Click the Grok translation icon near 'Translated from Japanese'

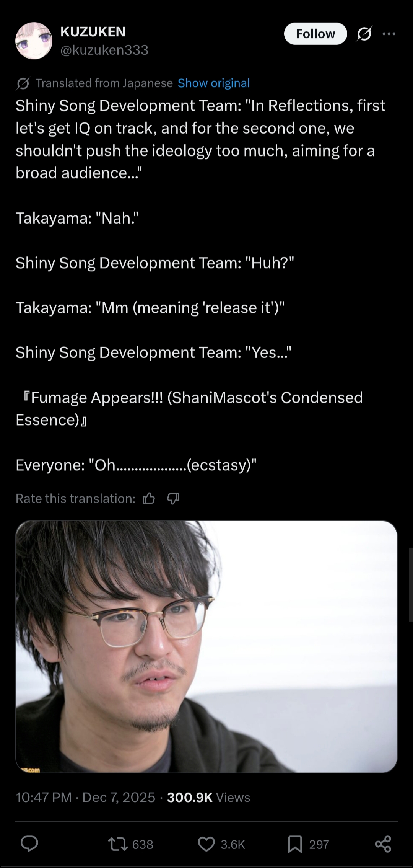click(x=23, y=83)
